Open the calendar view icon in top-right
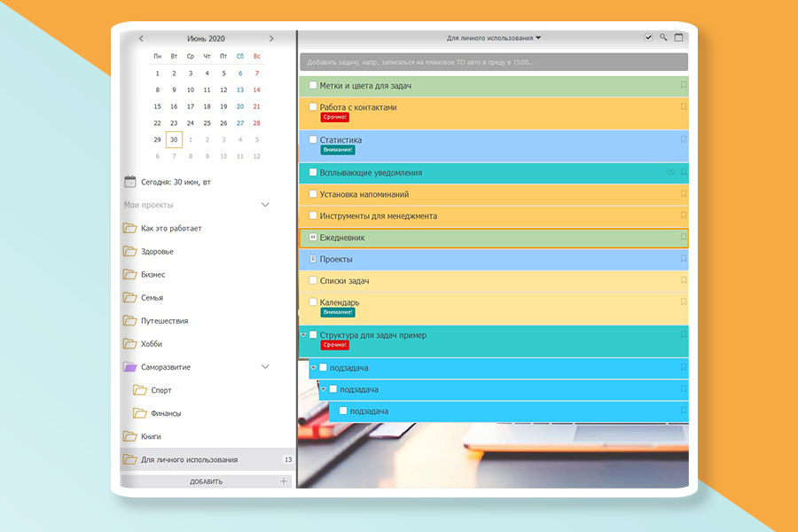Screen dimensions: 798x532 tap(679, 38)
